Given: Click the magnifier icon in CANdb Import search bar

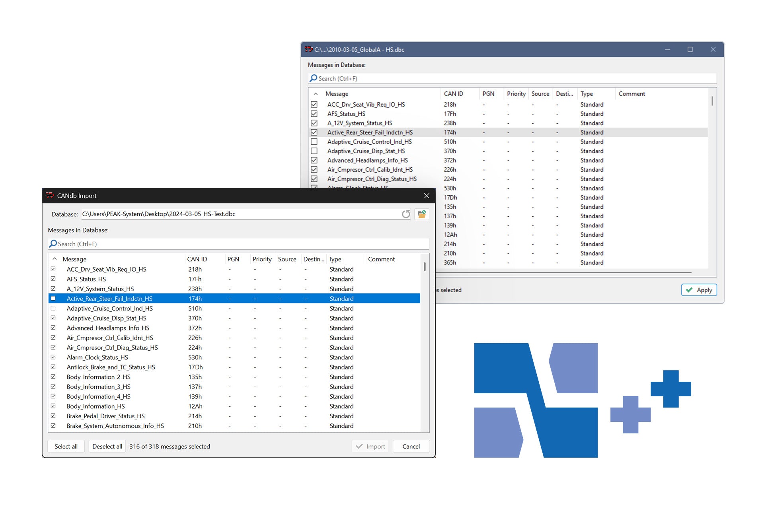Looking at the screenshot, I should click(x=53, y=243).
